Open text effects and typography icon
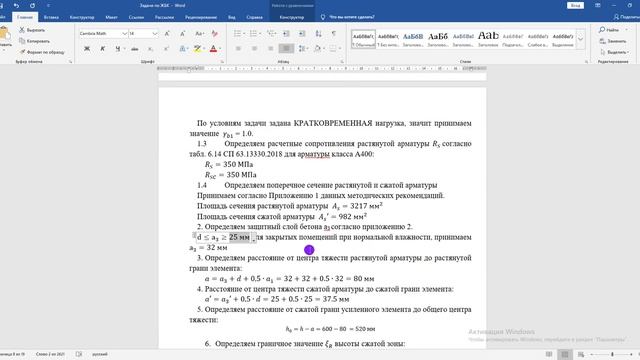This screenshot has height=360, width=640. pos(183,49)
